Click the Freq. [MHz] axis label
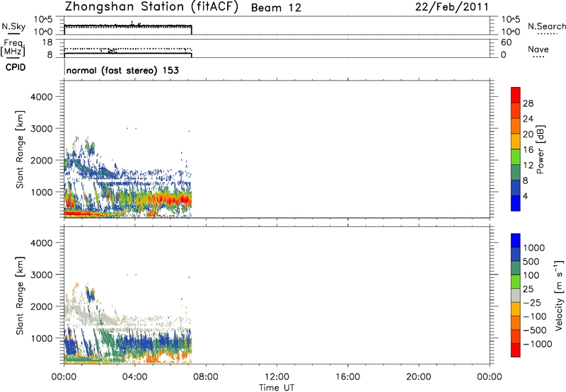This screenshot has height=392, width=566. tap(12, 47)
